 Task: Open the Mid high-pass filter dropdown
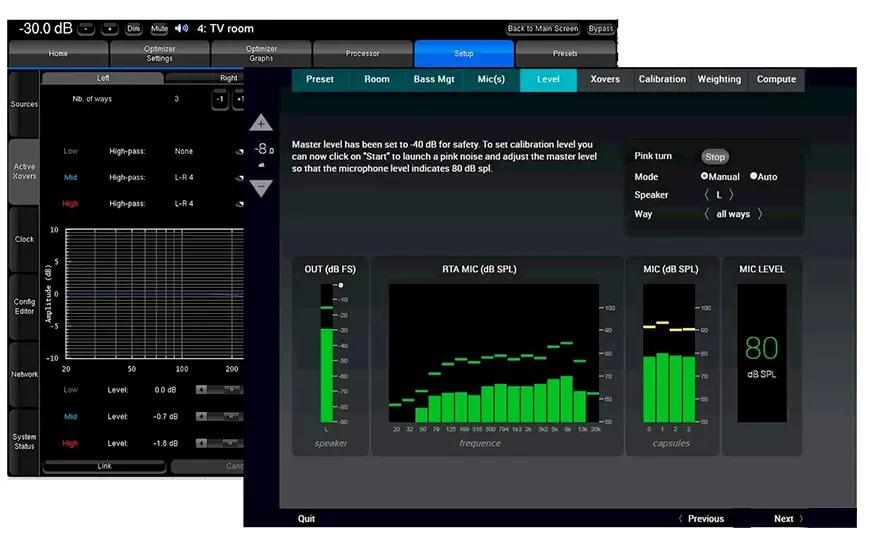coord(239,178)
